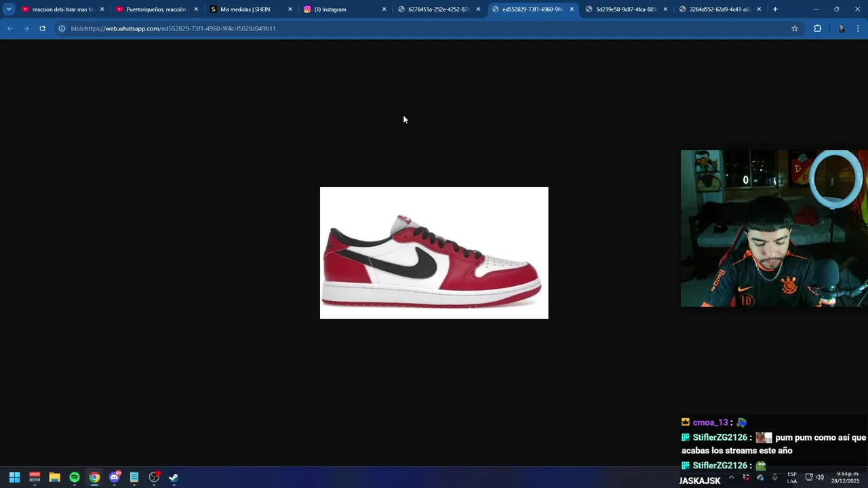Close the 'Puertorriqueños, reacción' tab
Viewport: 868px width, 488px height.
[x=196, y=9]
